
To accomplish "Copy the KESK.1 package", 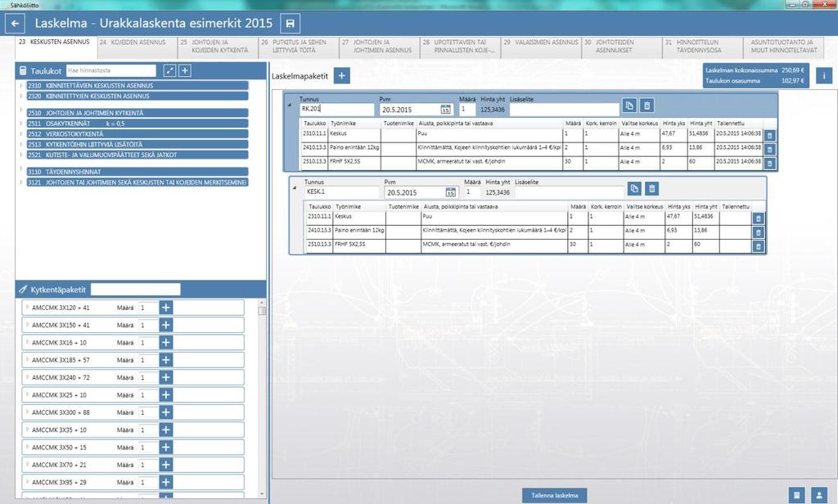I will point(634,188).
